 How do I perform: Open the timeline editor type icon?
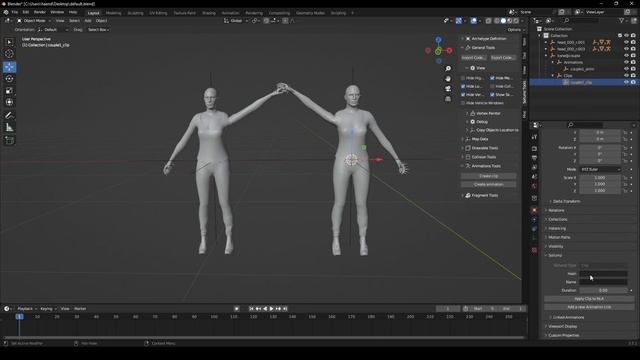(8, 309)
